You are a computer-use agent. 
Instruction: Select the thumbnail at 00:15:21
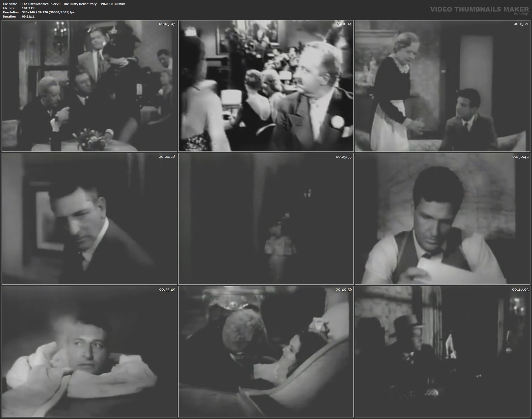click(x=443, y=86)
